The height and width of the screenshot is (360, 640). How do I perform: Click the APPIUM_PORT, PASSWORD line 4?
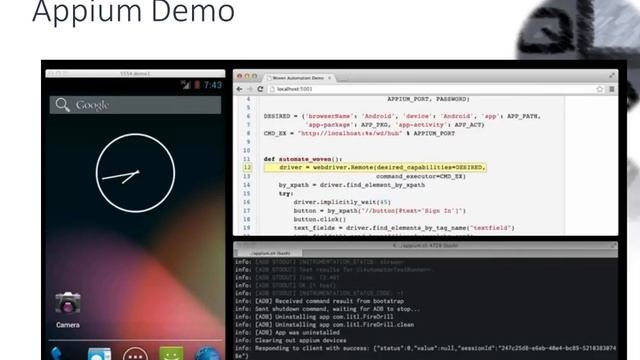(429, 99)
